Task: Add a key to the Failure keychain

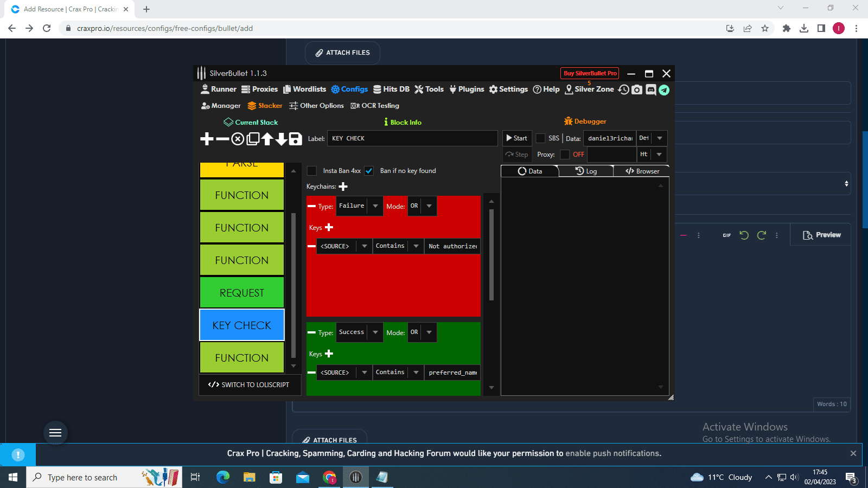Action: click(329, 227)
